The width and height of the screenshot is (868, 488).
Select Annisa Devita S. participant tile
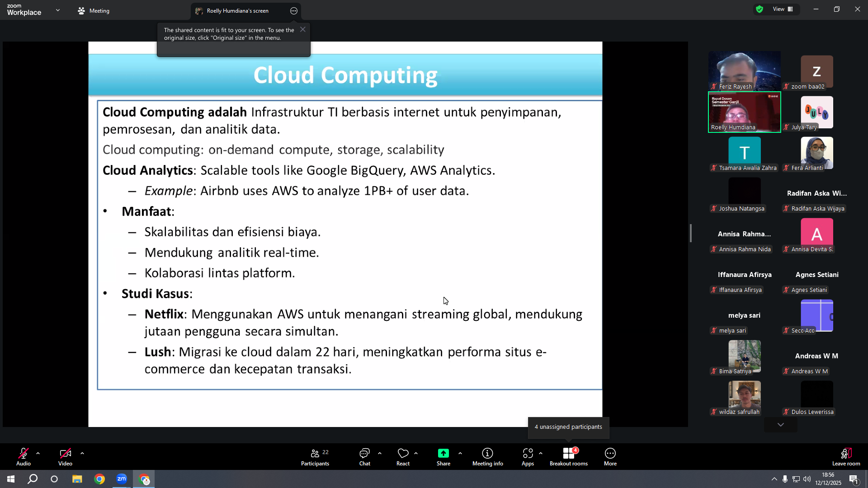coord(817,234)
